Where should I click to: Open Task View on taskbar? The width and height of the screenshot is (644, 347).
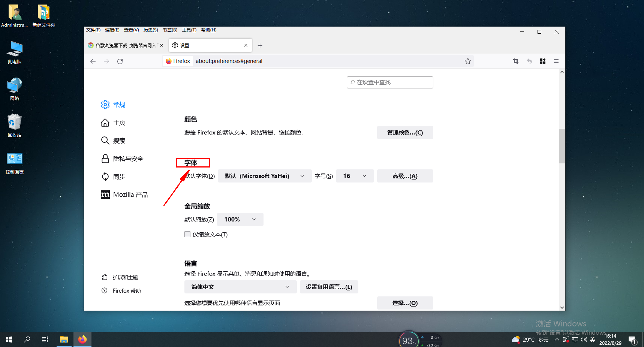point(45,340)
